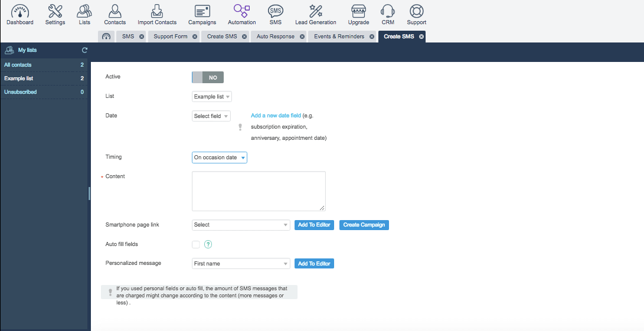Click the Content textarea resize grip
The image size is (644, 331).
tap(322, 208)
